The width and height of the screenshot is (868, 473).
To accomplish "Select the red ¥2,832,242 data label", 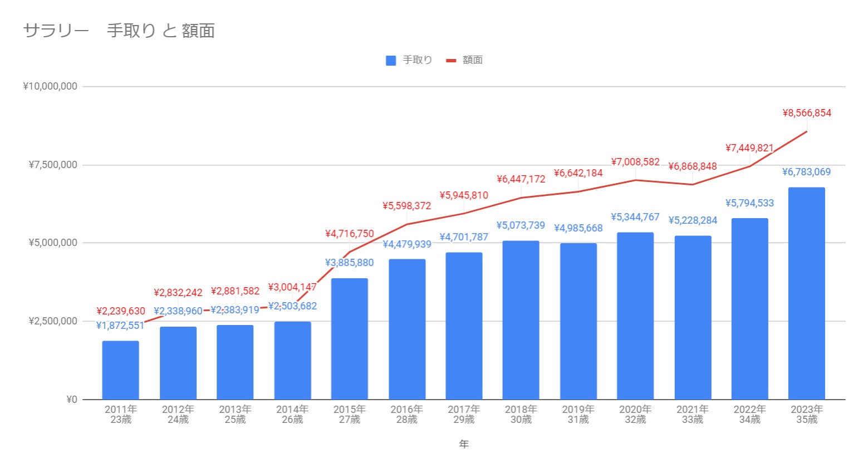I will click(178, 293).
